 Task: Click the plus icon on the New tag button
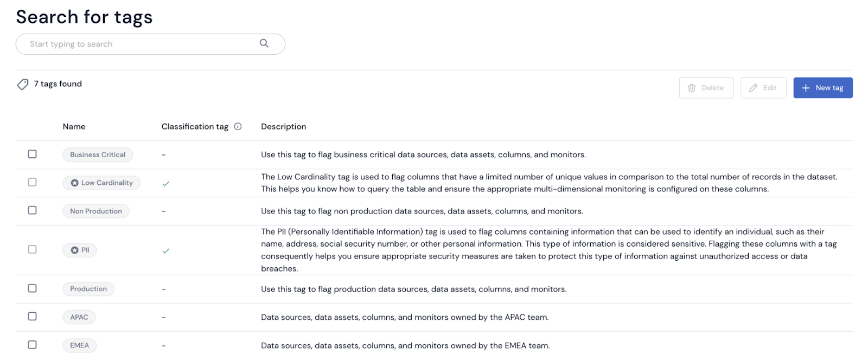click(806, 87)
